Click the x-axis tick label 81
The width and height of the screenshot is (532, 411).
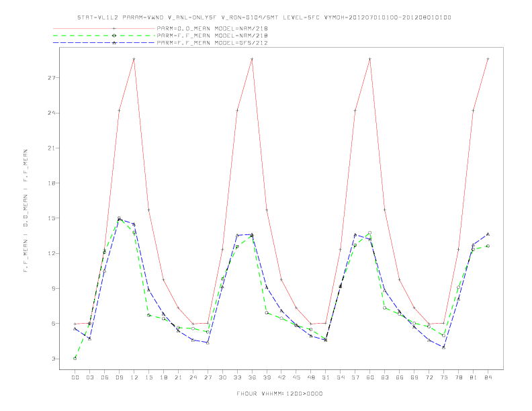[474, 377]
